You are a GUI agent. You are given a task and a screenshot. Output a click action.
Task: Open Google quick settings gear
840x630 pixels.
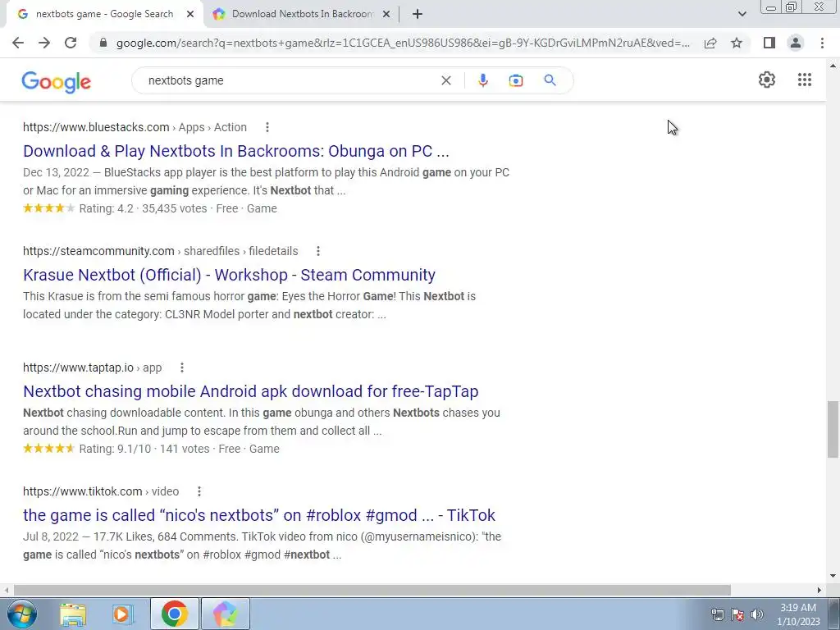tap(767, 80)
